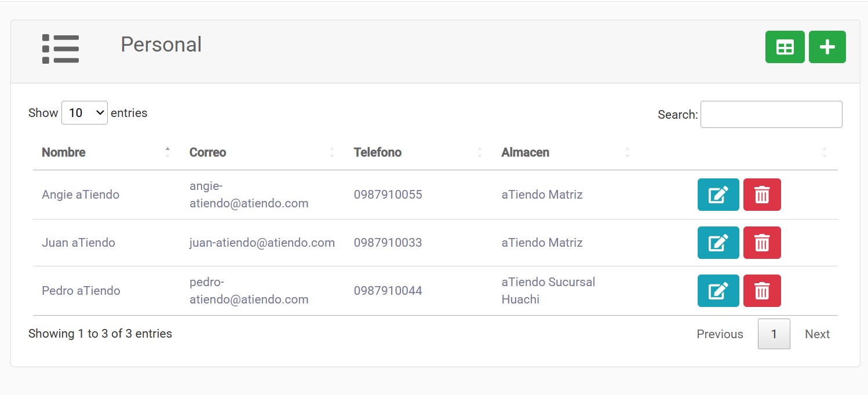
Task: Click the juan-atiendo@atiendo.com email cell
Action: click(262, 243)
